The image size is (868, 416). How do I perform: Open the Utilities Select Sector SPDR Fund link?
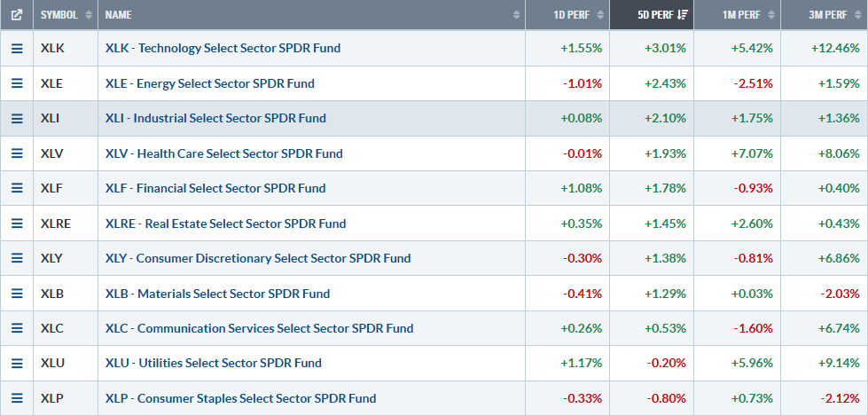213,363
